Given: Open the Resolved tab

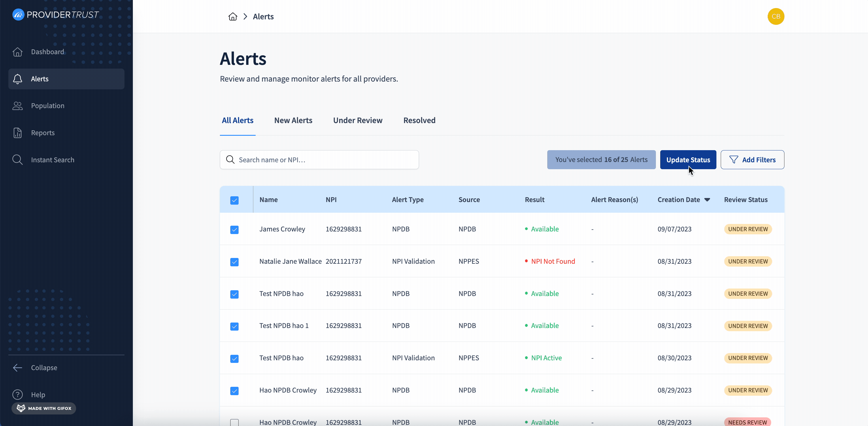Looking at the screenshot, I should pyautogui.click(x=419, y=120).
